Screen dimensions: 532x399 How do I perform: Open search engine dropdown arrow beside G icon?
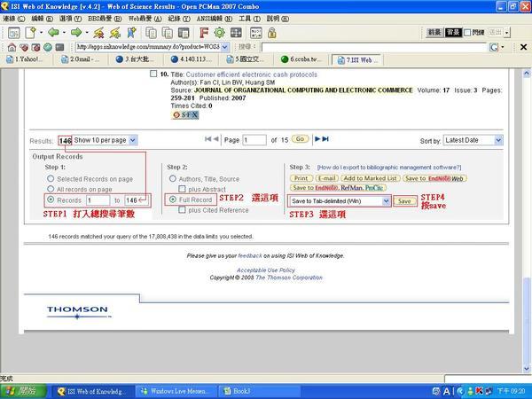pyautogui.click(x=503, y=47)
